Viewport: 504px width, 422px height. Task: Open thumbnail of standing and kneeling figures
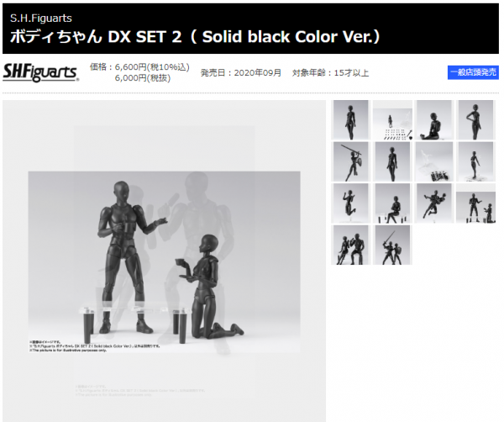475,208
